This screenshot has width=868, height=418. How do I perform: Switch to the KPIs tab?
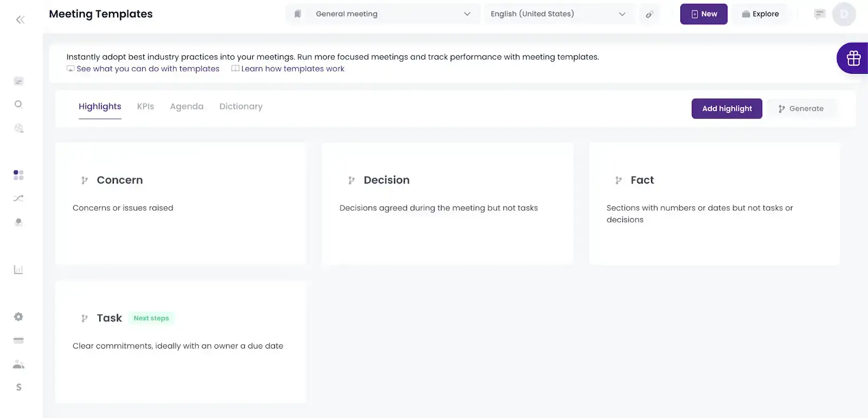coord(145,106)
